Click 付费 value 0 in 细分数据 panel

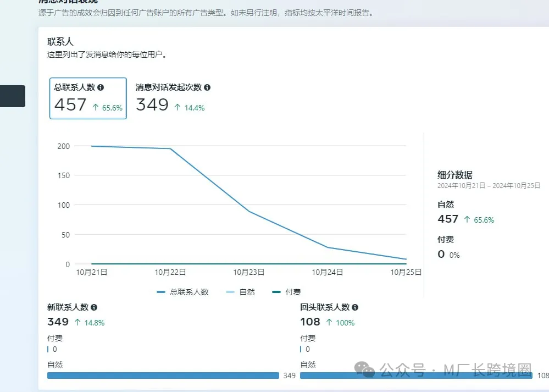[x=441, y=254]
